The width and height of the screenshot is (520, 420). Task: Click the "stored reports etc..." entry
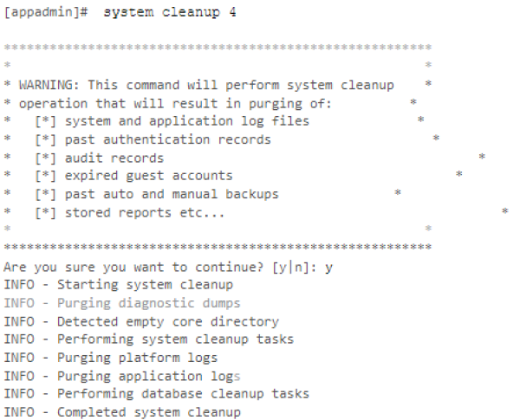tap(145, 213)
